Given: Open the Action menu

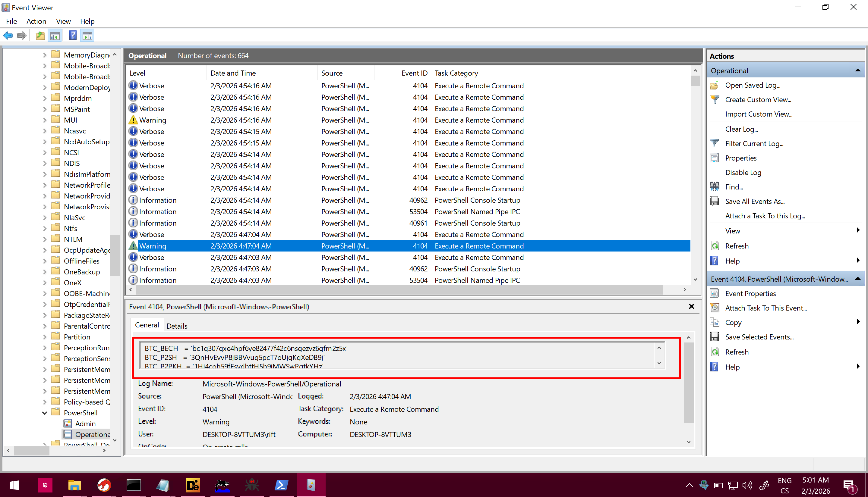Looking at the screenshot, I should [36, 21].
